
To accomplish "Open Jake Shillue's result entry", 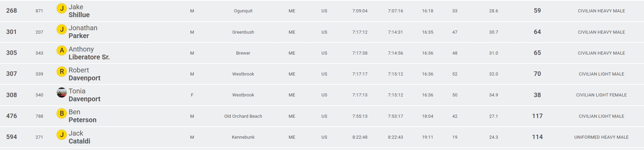I will tap(79, 11).
